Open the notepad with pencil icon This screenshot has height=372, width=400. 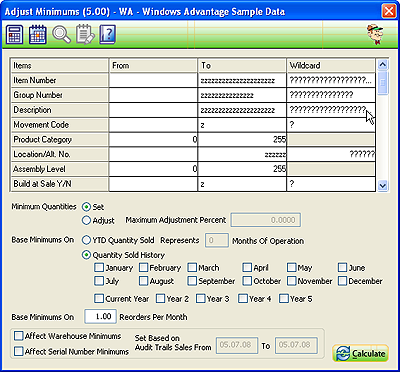coord(85,34)
